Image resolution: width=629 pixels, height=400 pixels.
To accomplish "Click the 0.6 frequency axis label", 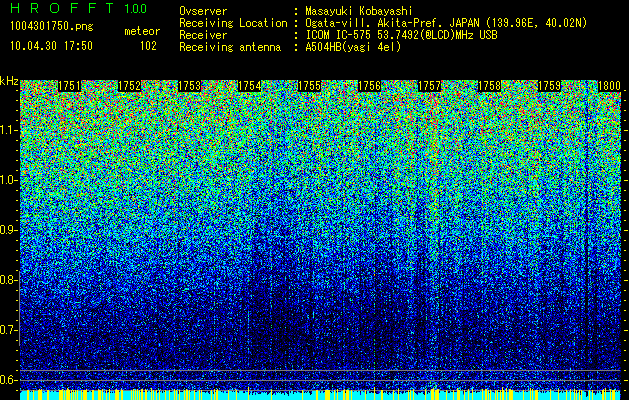I will pyautogui.click(x=9, y=380).
